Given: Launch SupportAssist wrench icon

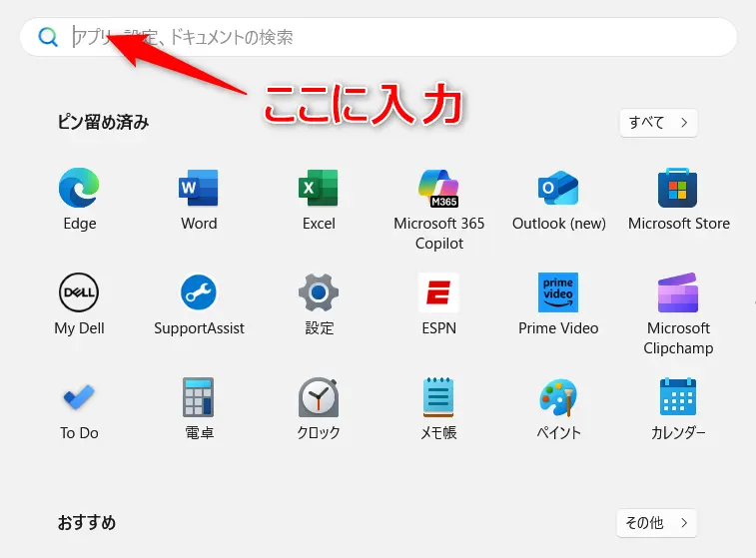Looking at the screenshot, I should [x=199, y=292].
